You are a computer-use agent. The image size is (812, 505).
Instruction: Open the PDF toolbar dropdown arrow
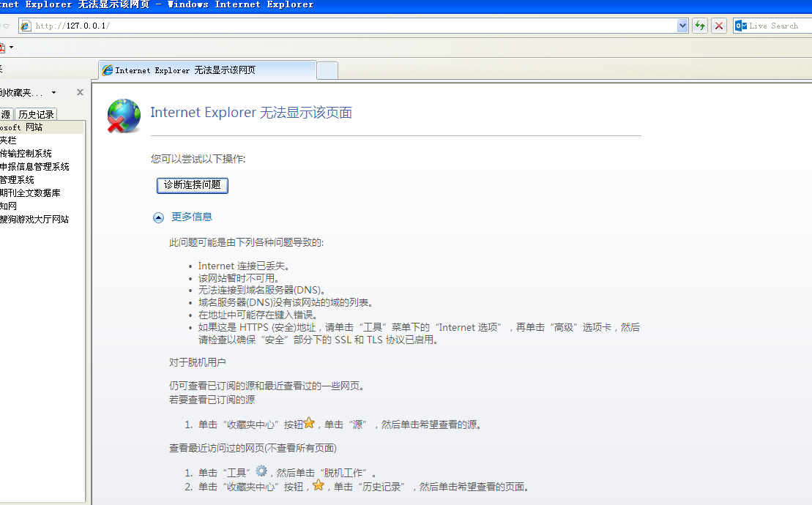(x=12, y=48)
